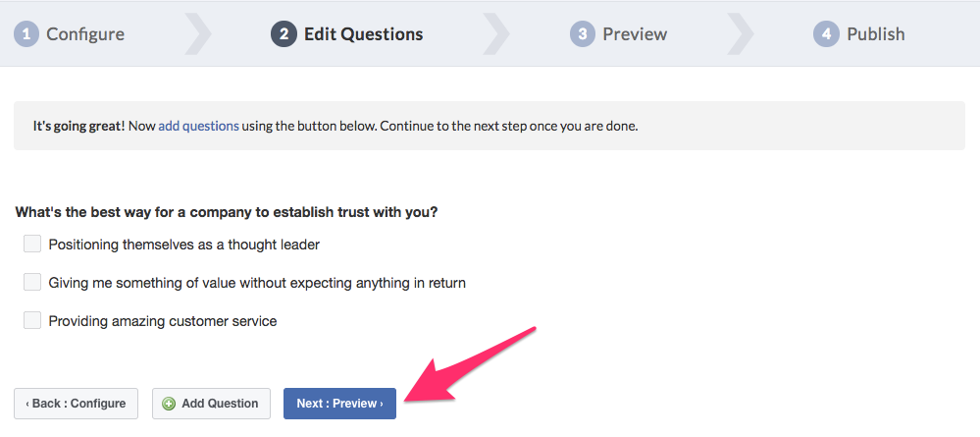Click the step 2 number circle icon

click(284, 33)
